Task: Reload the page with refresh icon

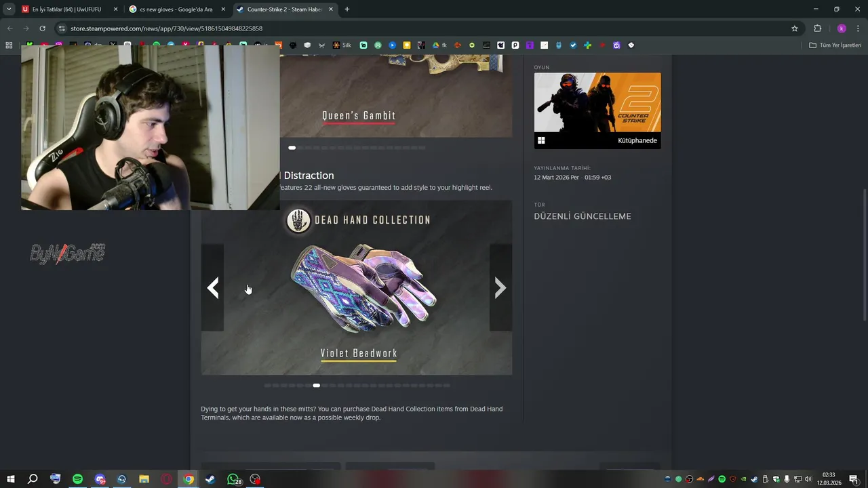Action: (x=42, y=28)
